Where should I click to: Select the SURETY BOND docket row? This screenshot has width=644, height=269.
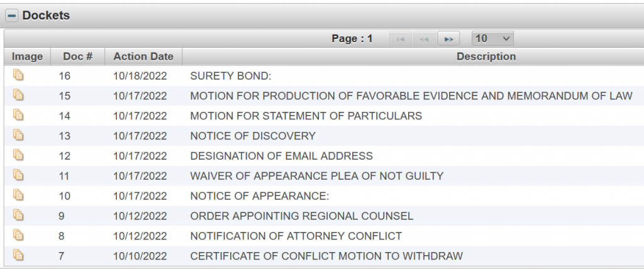point(230,75)
